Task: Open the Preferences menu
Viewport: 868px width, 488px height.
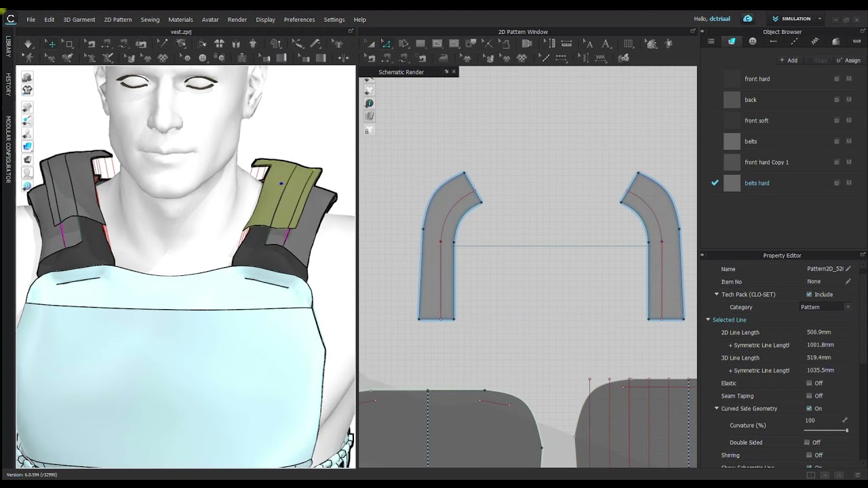Action: click(299, 20)
